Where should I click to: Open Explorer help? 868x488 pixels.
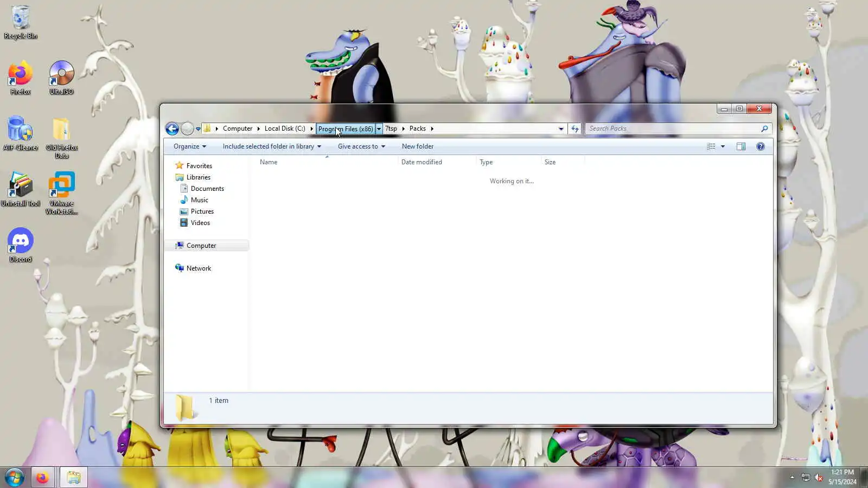coord(761,146)
